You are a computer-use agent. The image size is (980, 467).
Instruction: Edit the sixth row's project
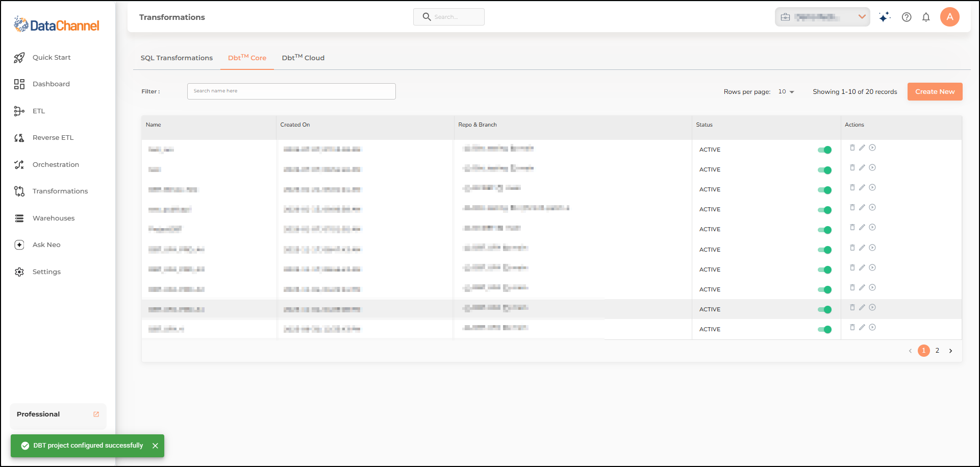862,248
